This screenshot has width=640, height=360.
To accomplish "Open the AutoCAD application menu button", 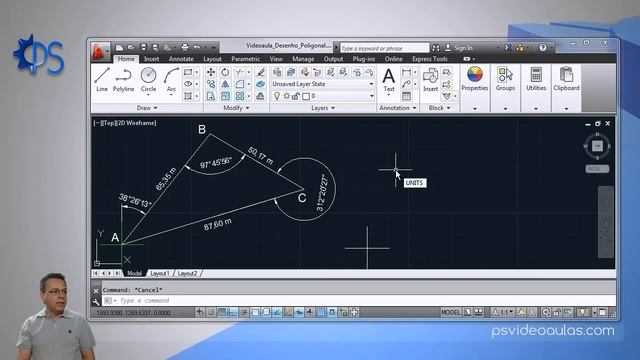I will [x=100, y=51].
